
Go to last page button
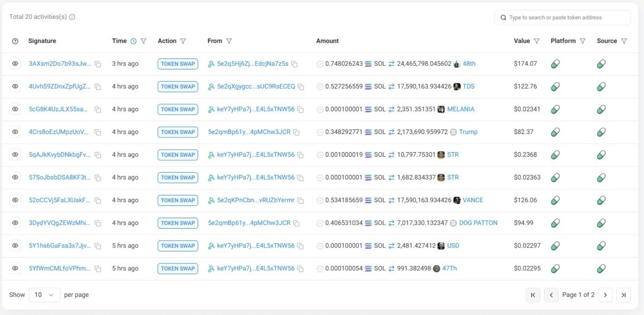pyautogui.click(x=623, y=295)
